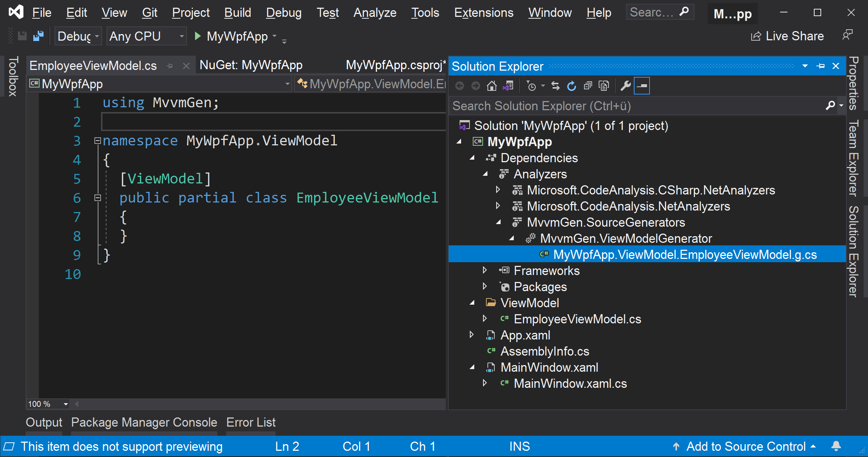This screenshot has height=457, width=868.
Task: Open Properties via the wrench icon
Action: (x=625, y=86)
